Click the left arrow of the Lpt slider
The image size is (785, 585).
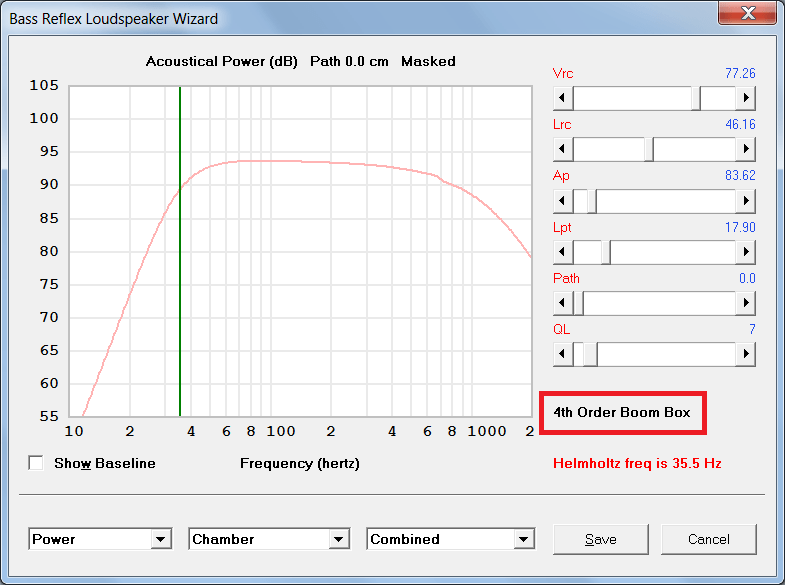pos(563,252)
